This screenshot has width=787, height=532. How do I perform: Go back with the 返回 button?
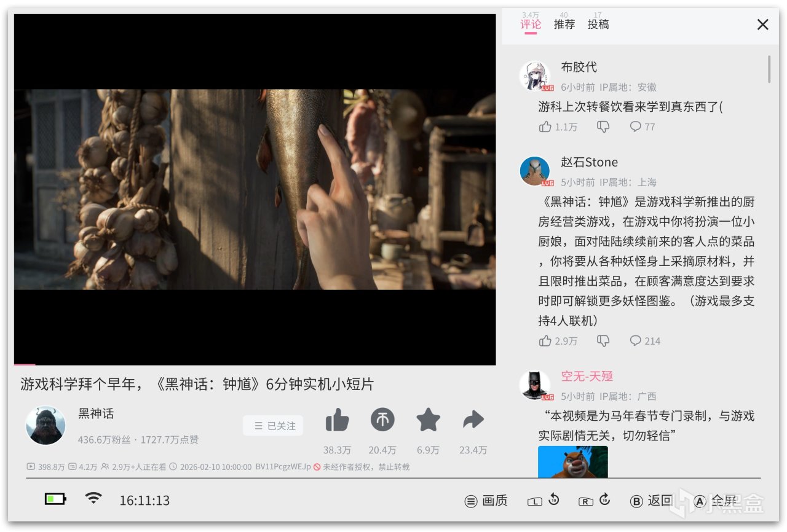(652, 501)
